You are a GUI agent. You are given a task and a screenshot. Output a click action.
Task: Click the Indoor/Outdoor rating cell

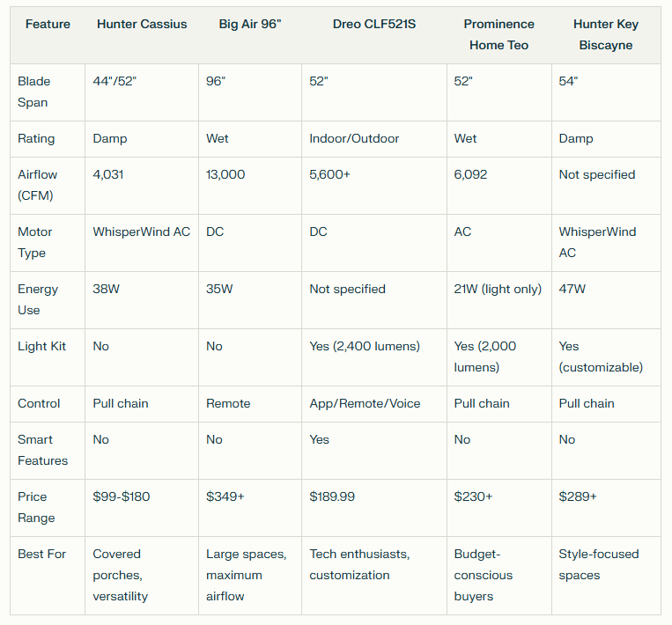click(x=354, y=138)
